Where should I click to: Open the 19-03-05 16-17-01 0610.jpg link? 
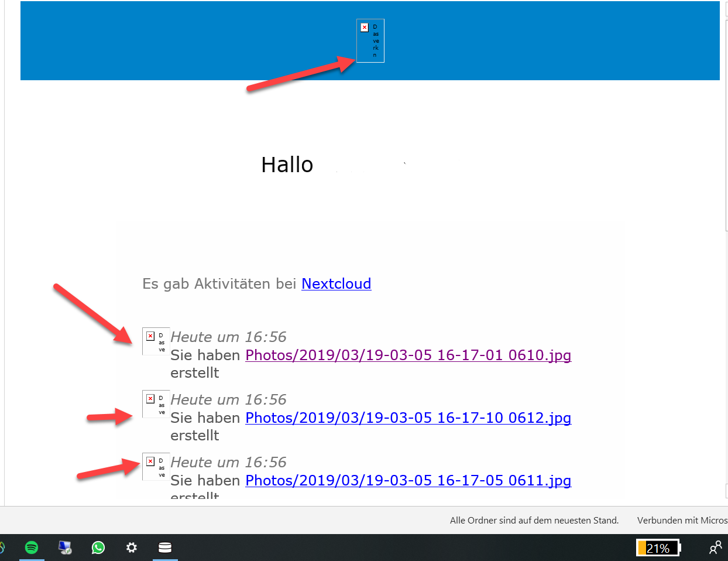point(408,355)
